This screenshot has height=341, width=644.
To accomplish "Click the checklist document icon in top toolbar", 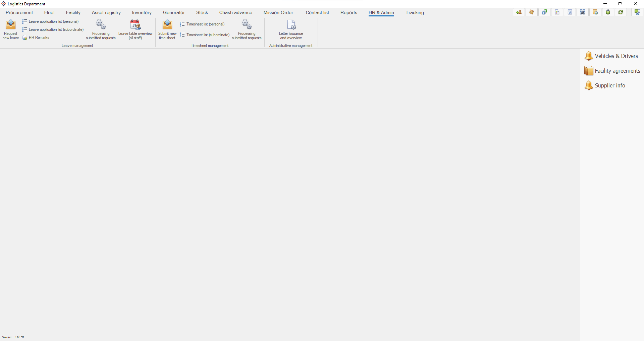I will click(x=557, y=12).
